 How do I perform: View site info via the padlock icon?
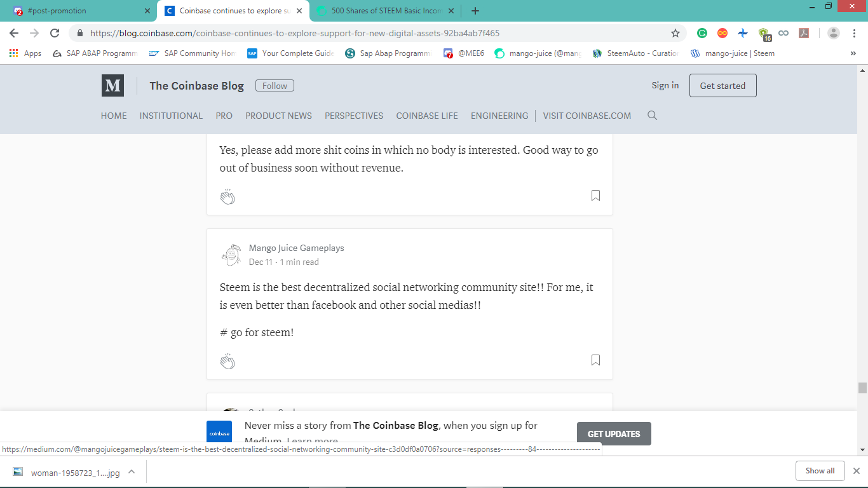click(80, 33)
